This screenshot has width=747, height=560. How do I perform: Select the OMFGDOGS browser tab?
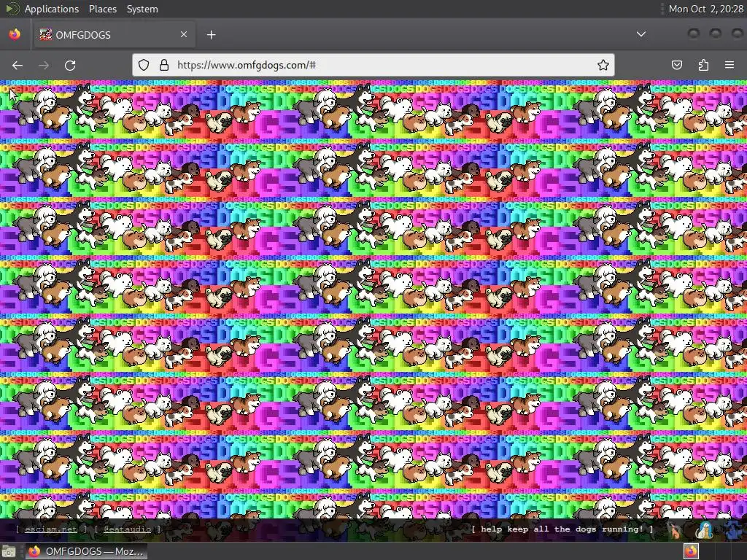pos(114,34)
